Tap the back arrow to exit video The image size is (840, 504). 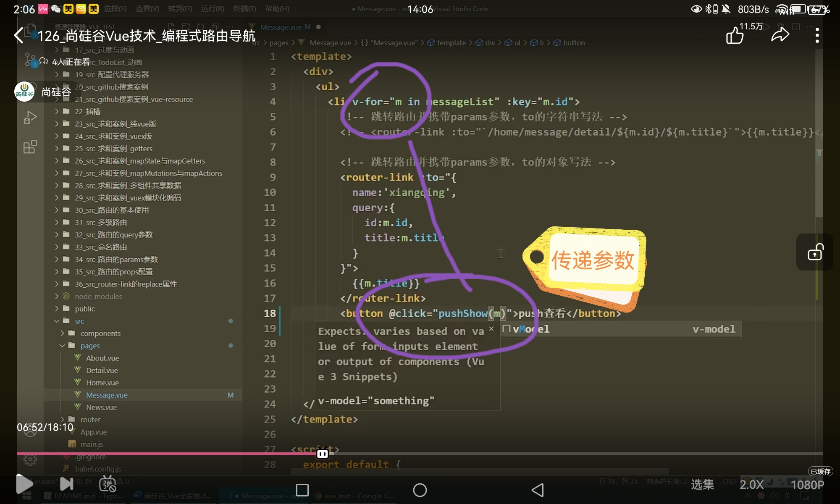tap(19, 35)
